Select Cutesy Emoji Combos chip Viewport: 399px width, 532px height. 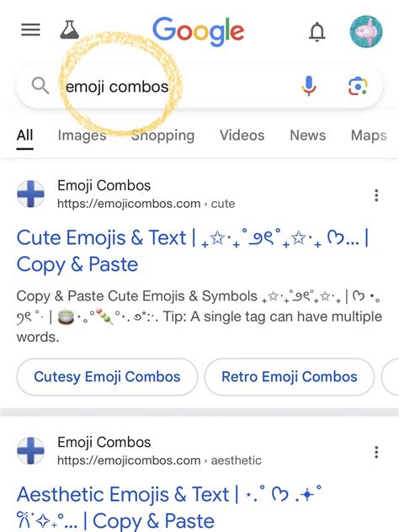click(x=107, y=376)
